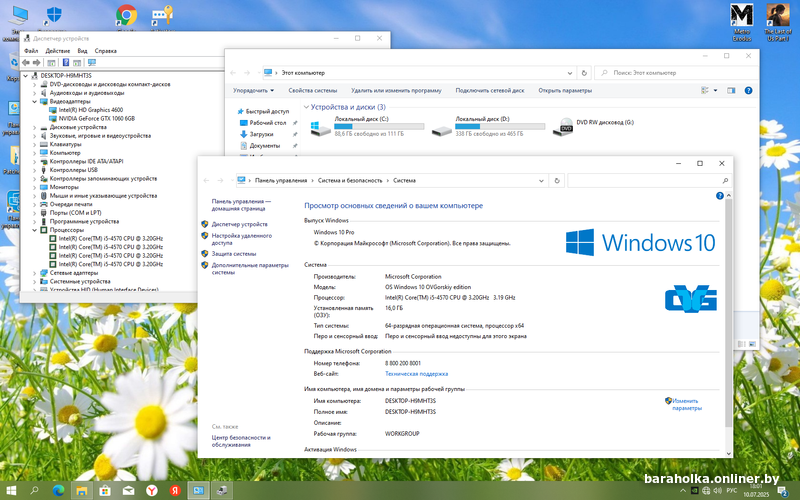Open File Explorer from taskbar
Image resolution: width=800 pixels, height=500 pixels.
click(82, 491)
